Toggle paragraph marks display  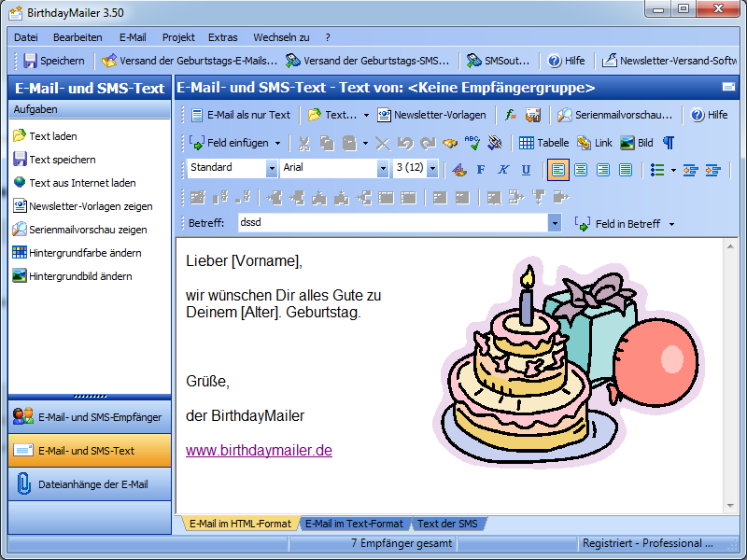(x=669, y=143)
